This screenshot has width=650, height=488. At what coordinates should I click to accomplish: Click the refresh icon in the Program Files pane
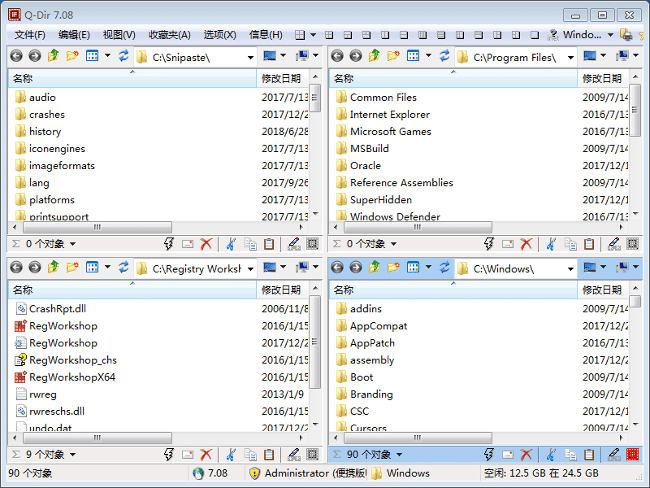click(445, 57)
